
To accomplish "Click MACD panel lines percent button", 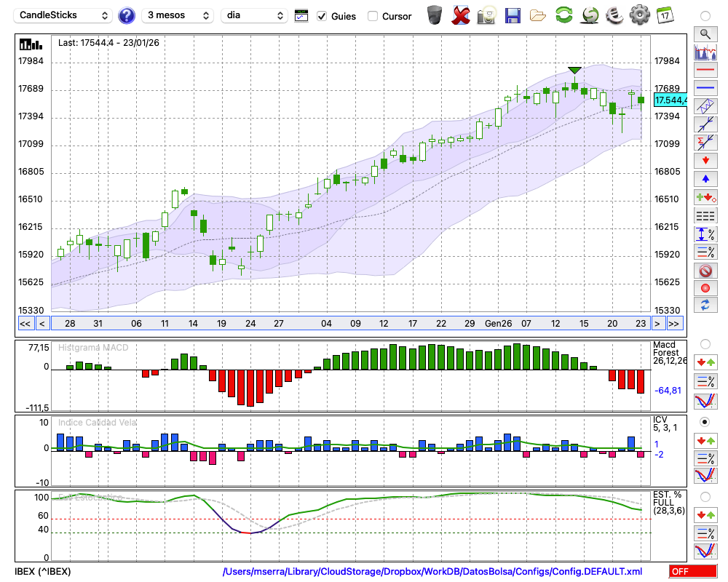I will point(705,381).
